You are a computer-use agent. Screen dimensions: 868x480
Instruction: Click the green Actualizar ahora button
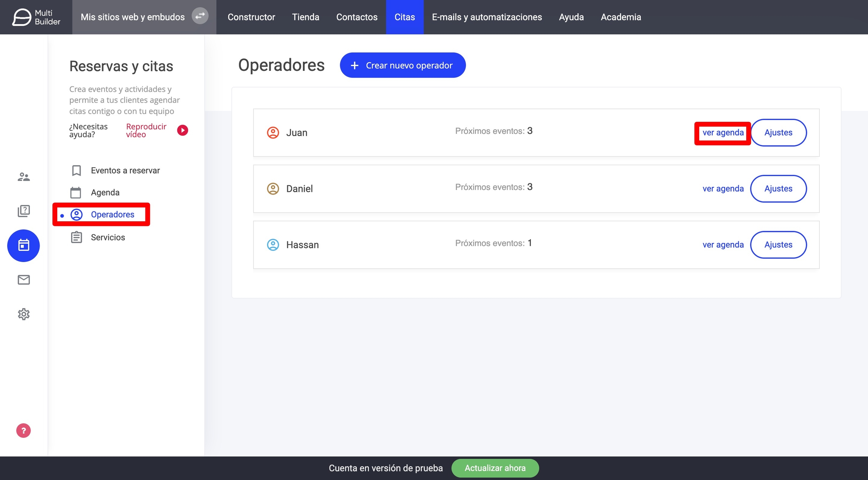coord(495,468)
